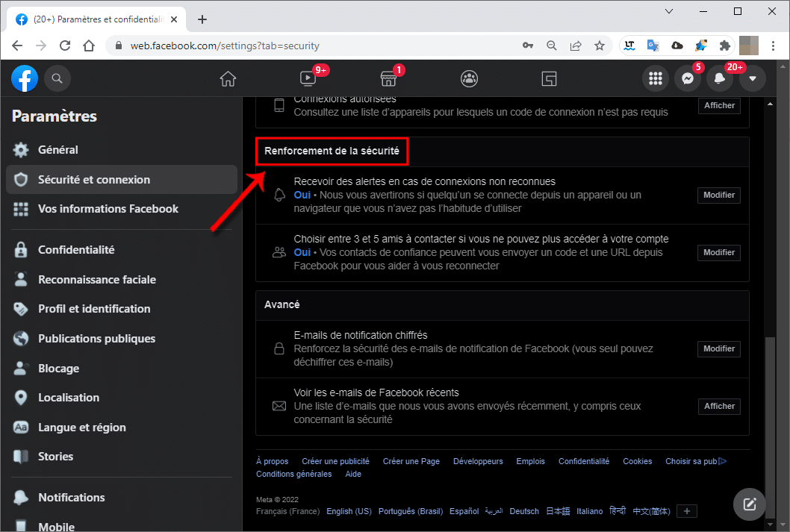Screen dimensions: 790x532
Task: Switch language to Deutsch
Action: 524,511
